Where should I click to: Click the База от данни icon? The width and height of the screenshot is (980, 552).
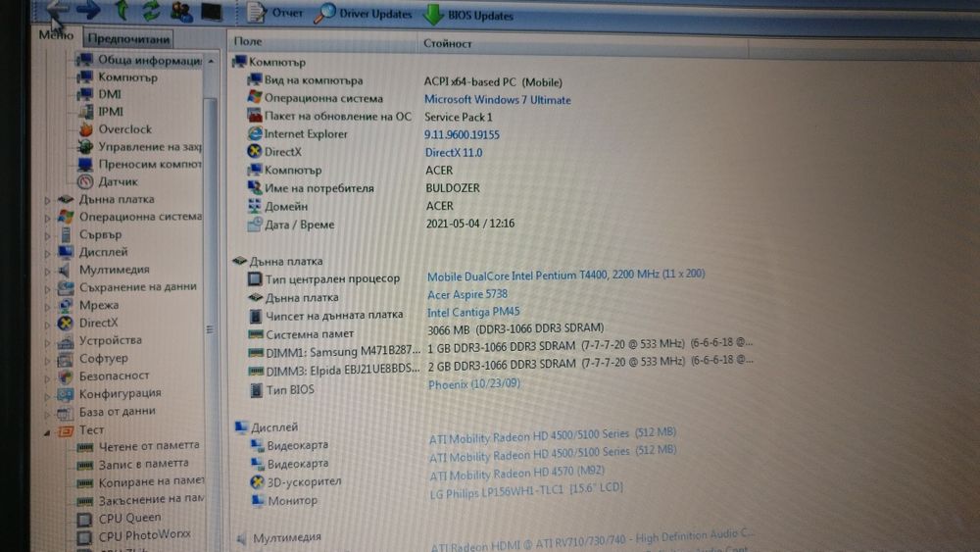65,413
